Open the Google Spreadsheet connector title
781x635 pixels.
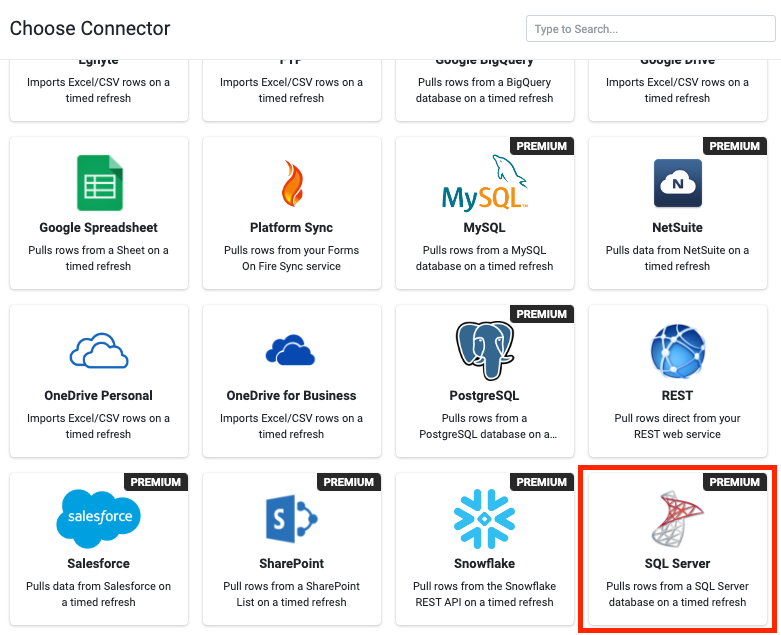[99, 228]
